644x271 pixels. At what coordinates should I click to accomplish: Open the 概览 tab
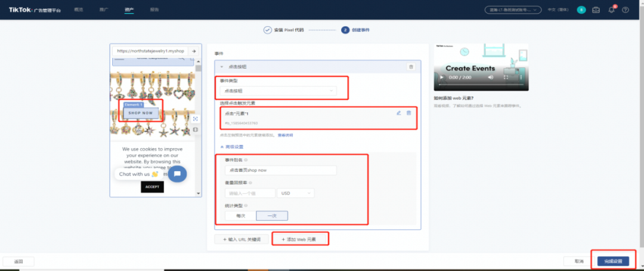coord(79,10)
